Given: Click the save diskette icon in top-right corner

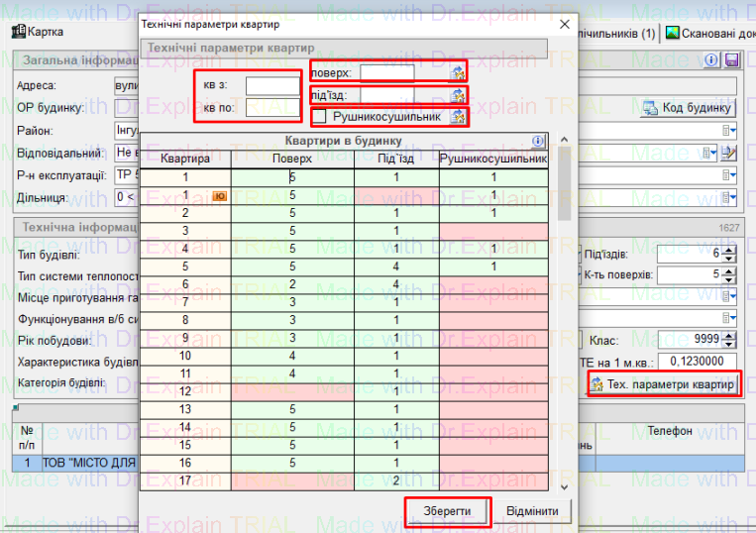Looking at the screenshot, I should [732, 60].
